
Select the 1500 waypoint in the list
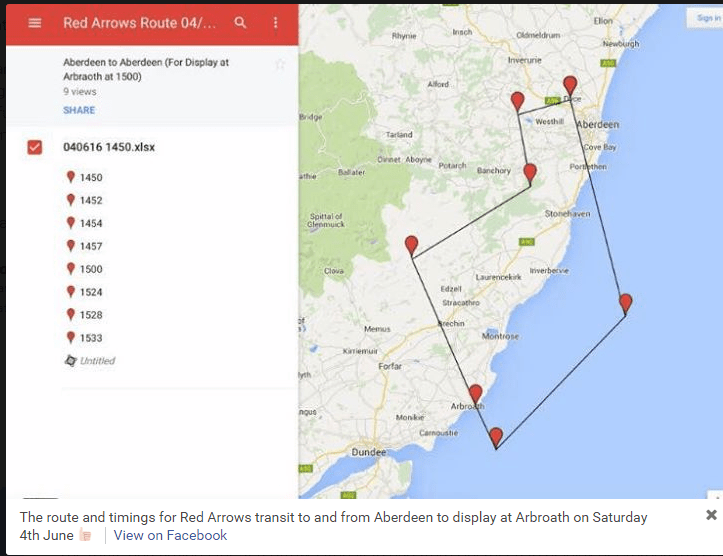pyautogui.click(x=91, y=269)
